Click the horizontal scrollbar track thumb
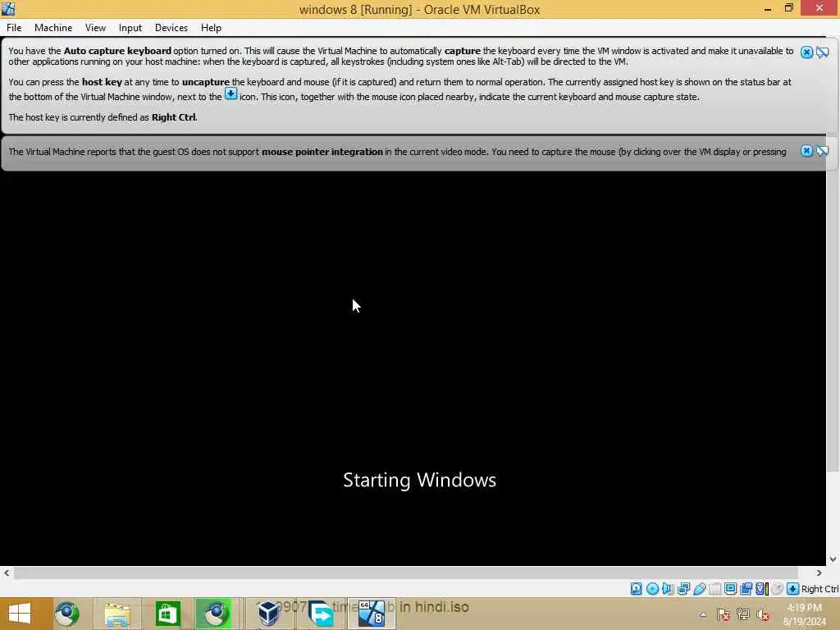The width and height of the screenshot is (840, 630). point(405,573)
